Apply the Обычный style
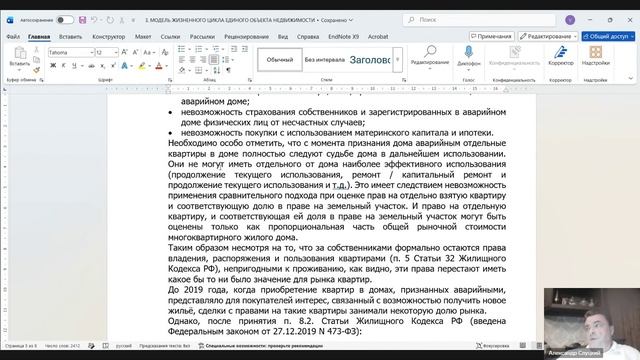The width and height of the screenshot is (640, 360). (x=280, y=60)
